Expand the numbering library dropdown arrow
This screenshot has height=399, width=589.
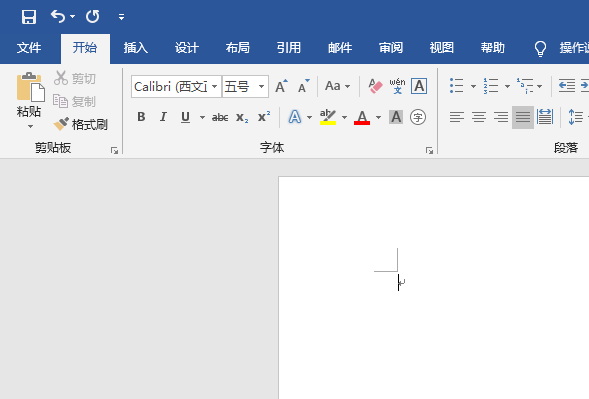[x=507, y=86]
